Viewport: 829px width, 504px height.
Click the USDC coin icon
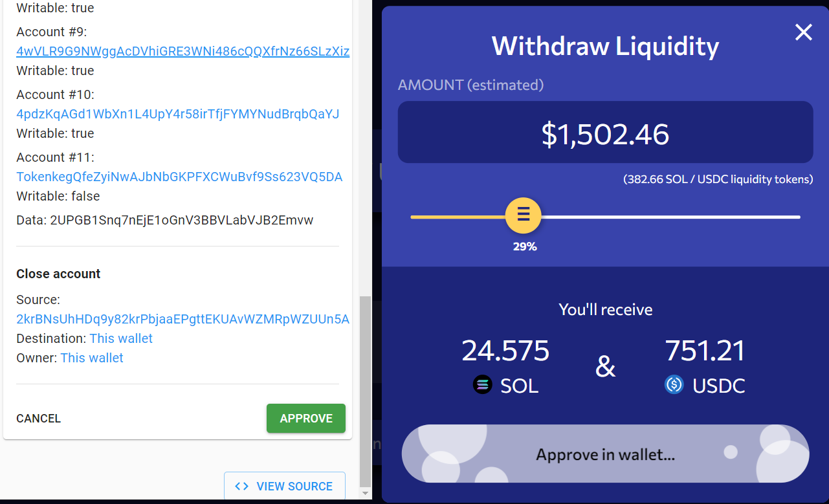(x=674, y=385)
